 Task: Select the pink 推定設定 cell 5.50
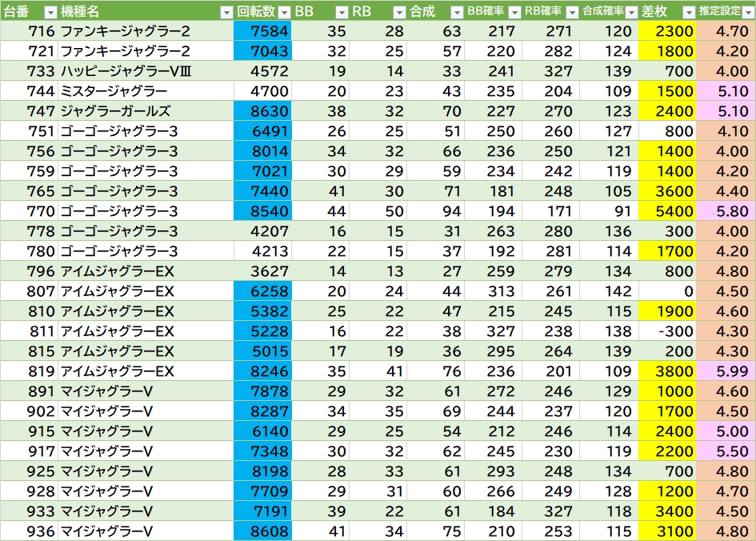pyautogui.click(x=726, y=451)
